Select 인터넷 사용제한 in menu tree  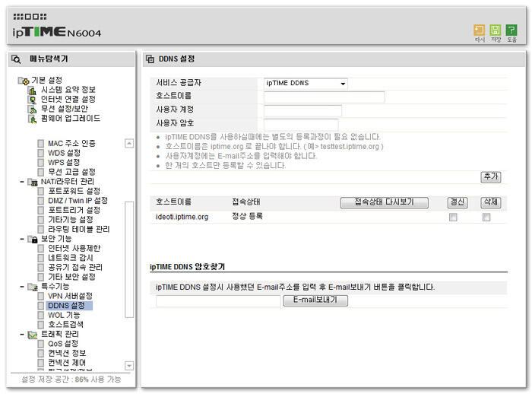(x=74, y=248)
